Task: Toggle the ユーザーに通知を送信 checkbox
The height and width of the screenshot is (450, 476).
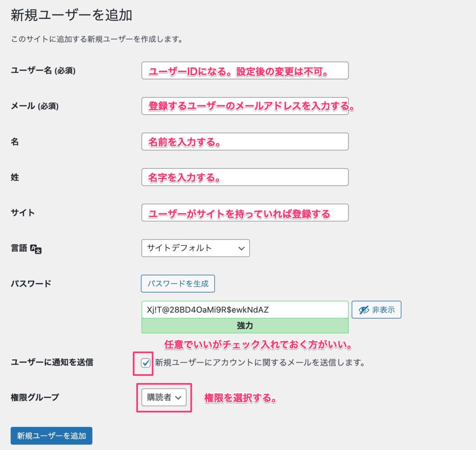Action: pyautogui.click(x=145, y=363)
